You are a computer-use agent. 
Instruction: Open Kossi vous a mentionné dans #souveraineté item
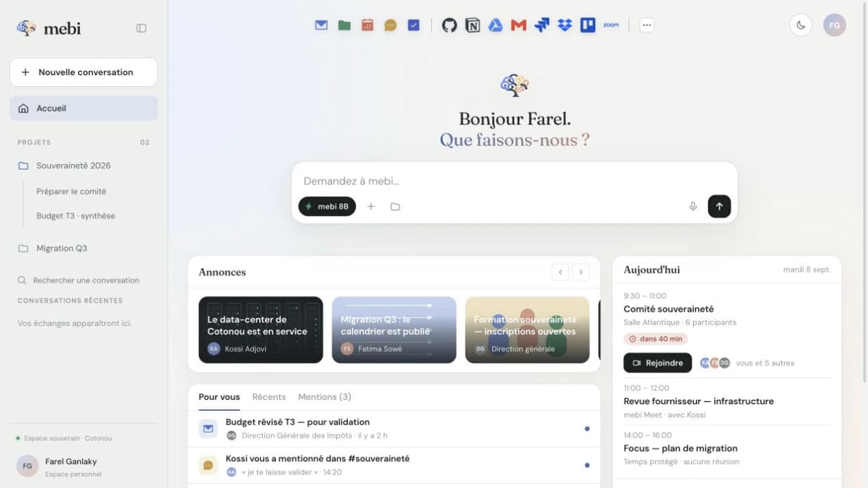point(394,465)
